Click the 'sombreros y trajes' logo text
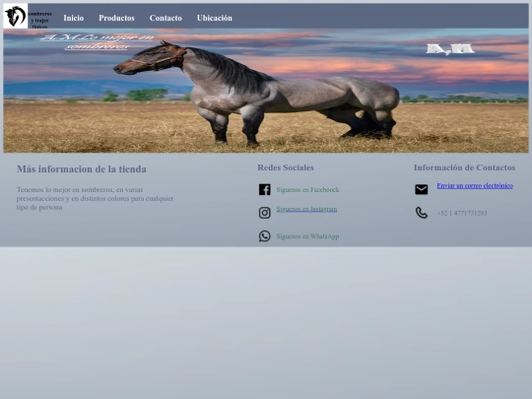Image resolution: width=532 pixels, height=399 pixels. tap(39, 21)
